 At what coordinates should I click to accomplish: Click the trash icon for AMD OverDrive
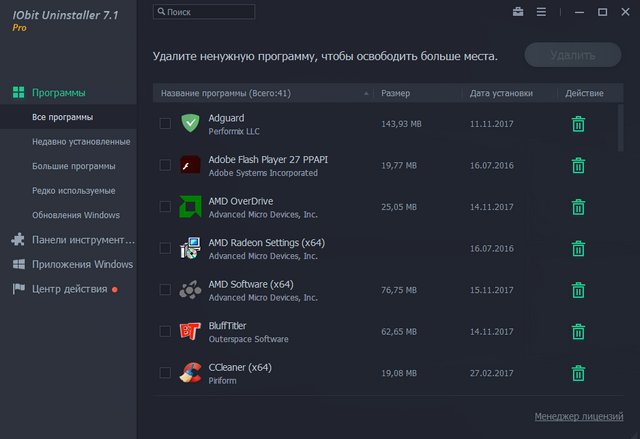[x=577, y=207]
